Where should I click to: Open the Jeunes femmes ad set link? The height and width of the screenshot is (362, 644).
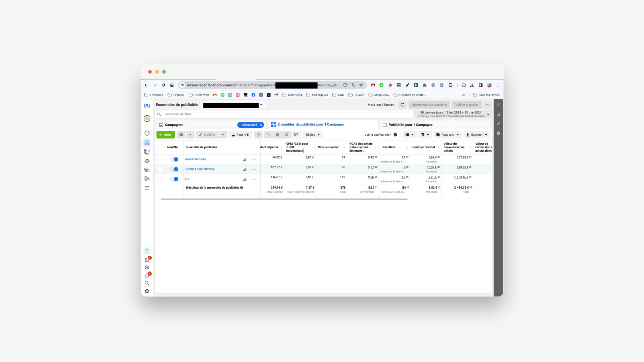(x=195, y=159)
